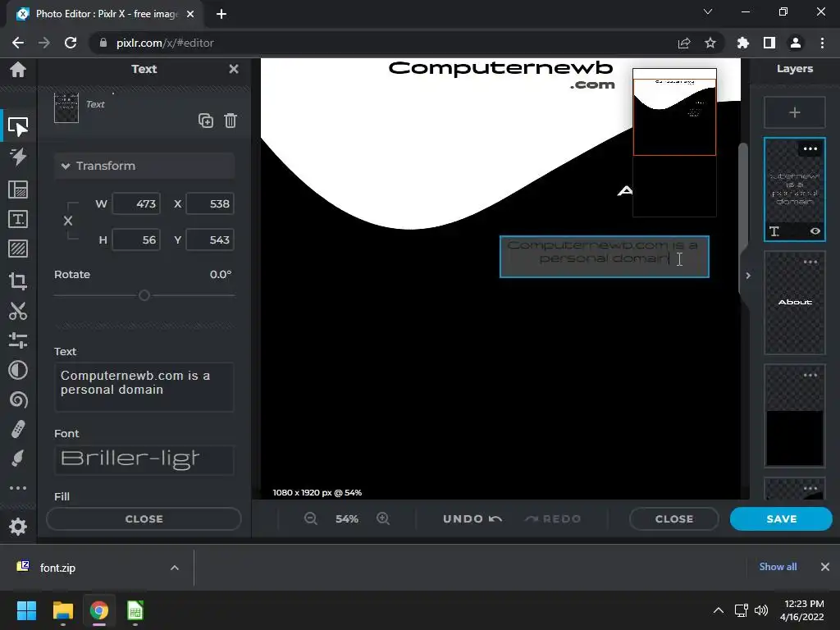Open File Explorer from taskbar
This screenshot has width=840, height=630.
click(x=62, y=610)
